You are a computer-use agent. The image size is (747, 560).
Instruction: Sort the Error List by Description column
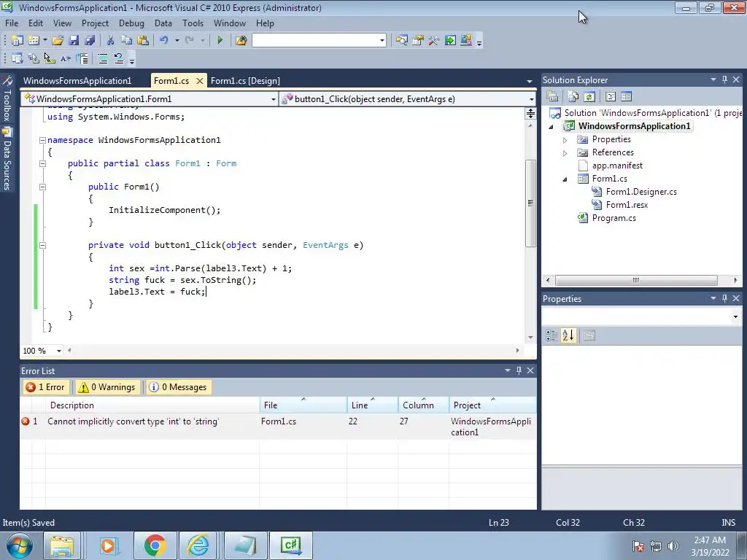(x=152, y=405)
